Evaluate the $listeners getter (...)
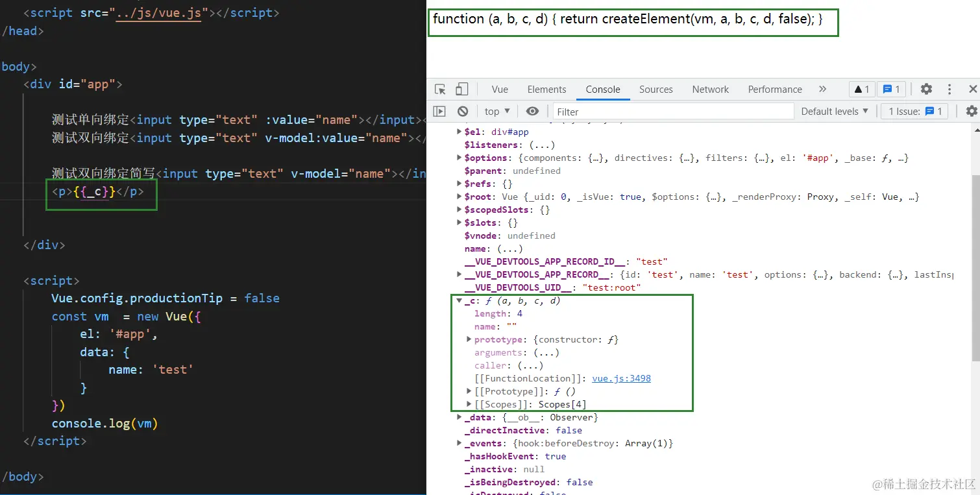 tap(541, 145)
